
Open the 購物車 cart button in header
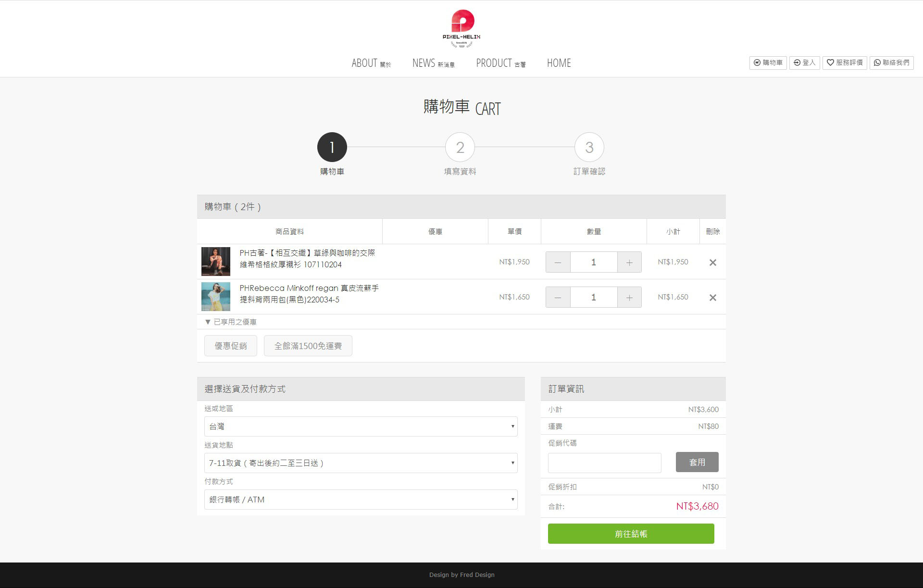tap(768, 63)
